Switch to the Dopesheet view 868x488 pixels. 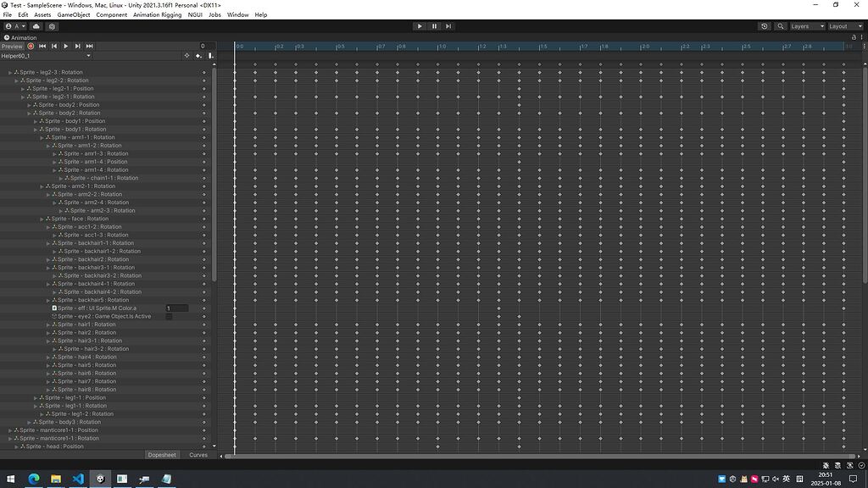pos(162,455)
